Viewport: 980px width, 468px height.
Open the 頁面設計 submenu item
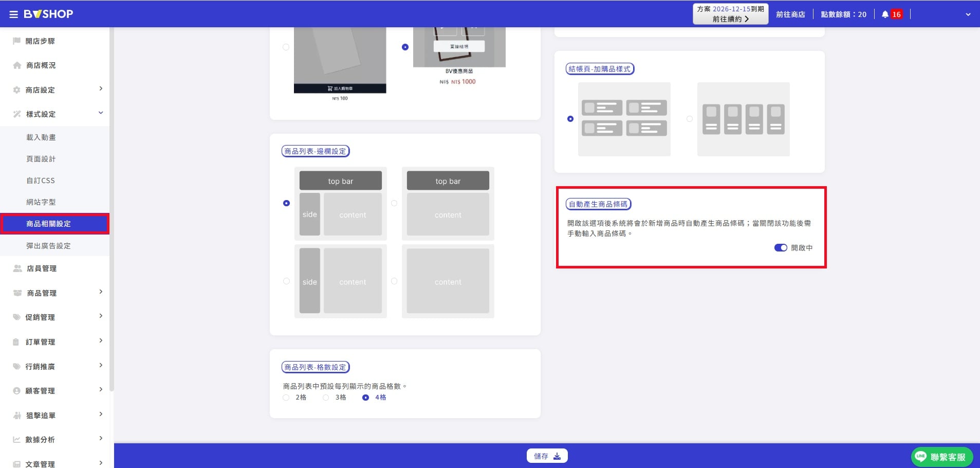point(41,159)
